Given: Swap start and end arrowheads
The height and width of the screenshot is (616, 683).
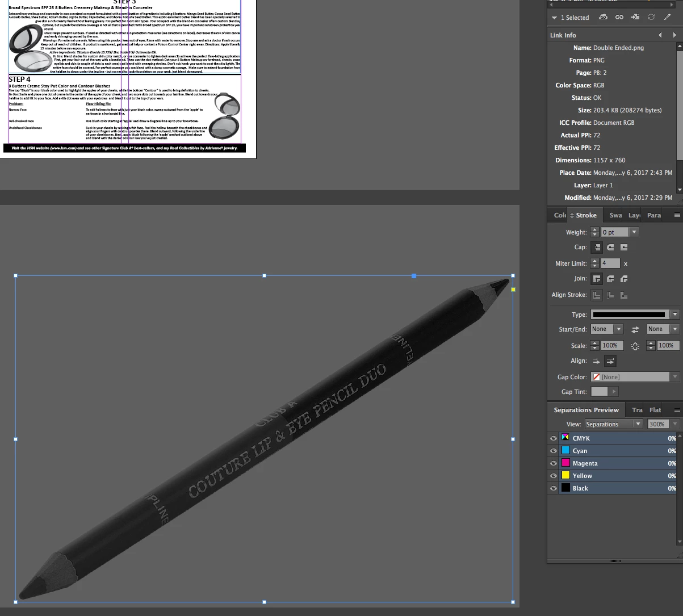Looking at the screenshot, I should tap(635, 329).
